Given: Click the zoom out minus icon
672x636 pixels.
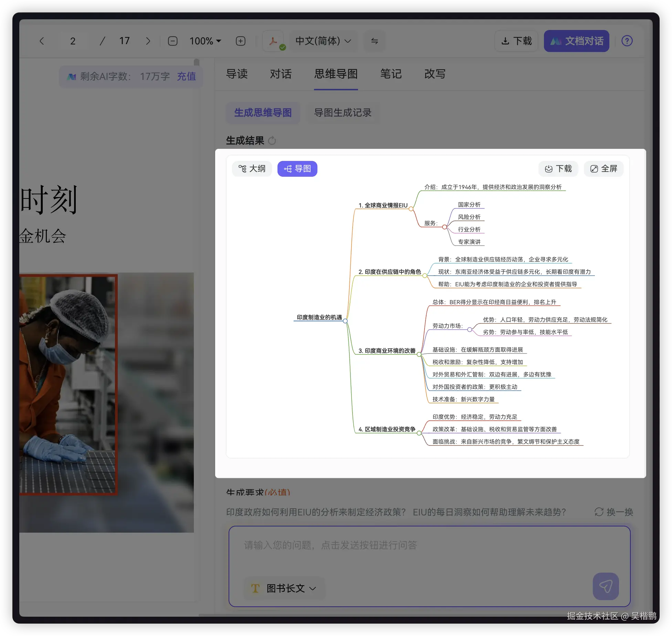Looking at the screenshot, I should [x=172, y=41].
